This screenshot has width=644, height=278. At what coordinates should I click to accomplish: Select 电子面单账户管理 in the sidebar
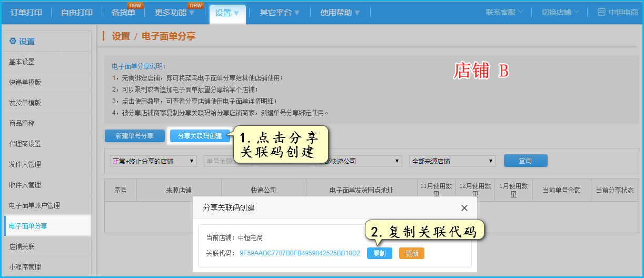click(x=34, y=205)
